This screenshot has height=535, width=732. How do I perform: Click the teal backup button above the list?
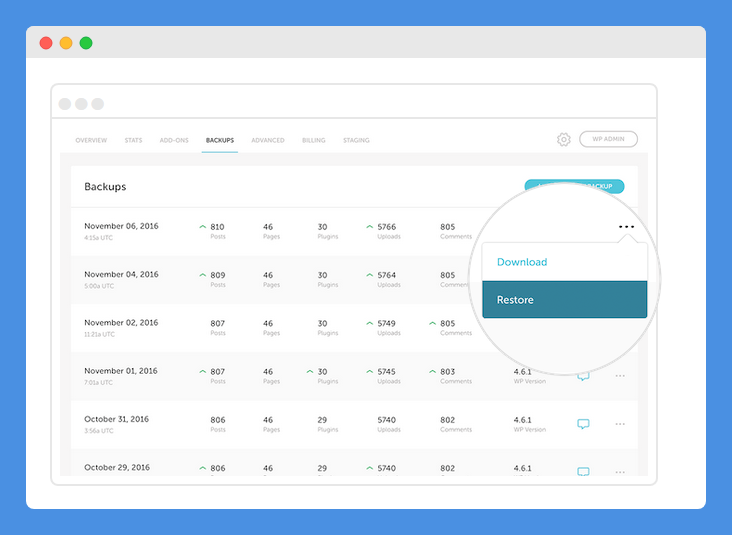click(x=574, y=186)
